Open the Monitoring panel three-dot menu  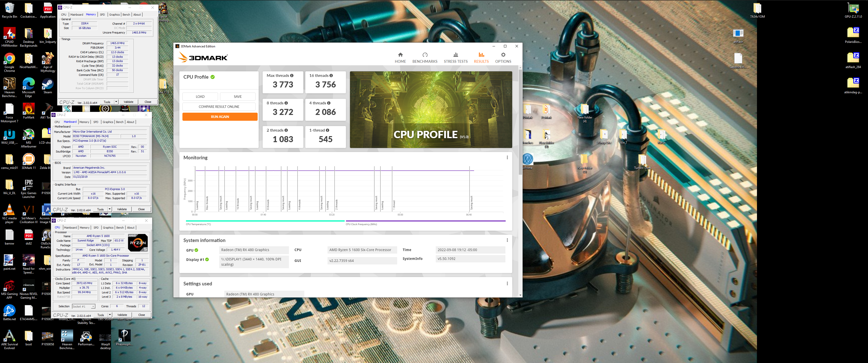click(x=507, y=157)
